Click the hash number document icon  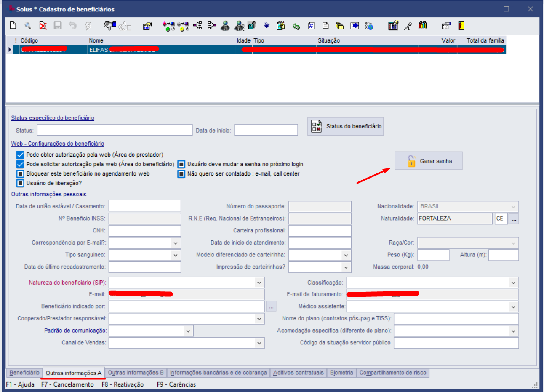(311, 26)
